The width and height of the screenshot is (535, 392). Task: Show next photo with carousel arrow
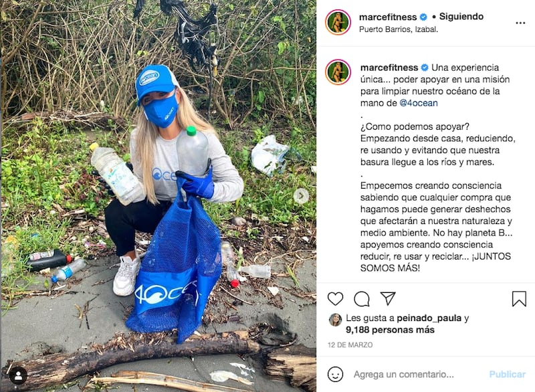(301, 196)
